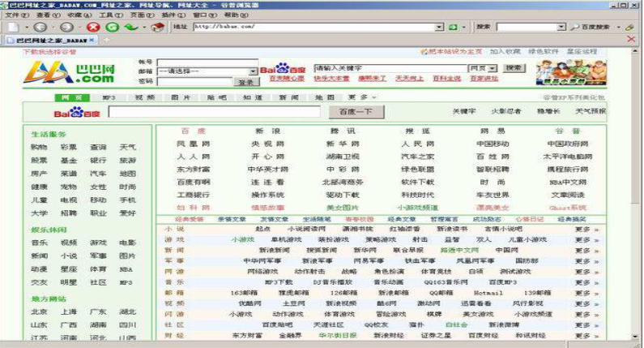Viewport: 644px width, 348px height.
Task: Open the 收藏 menu
Action: [79, 15]
